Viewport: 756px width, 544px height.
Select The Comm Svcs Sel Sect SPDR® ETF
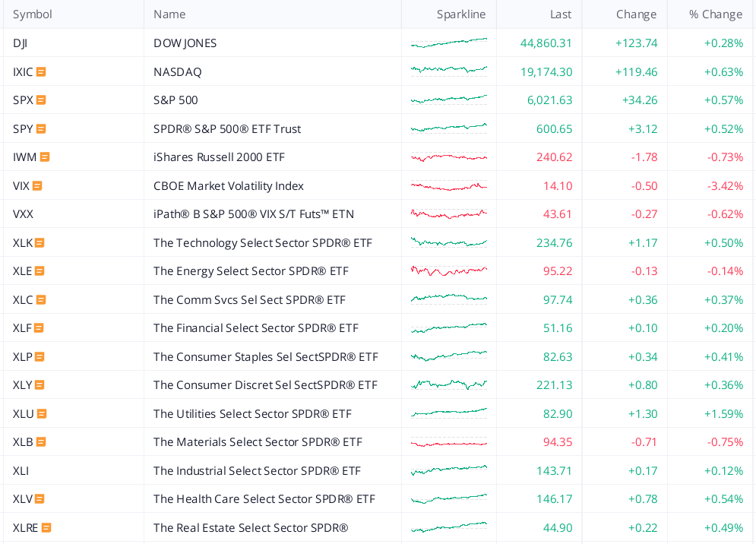(249, 299)
